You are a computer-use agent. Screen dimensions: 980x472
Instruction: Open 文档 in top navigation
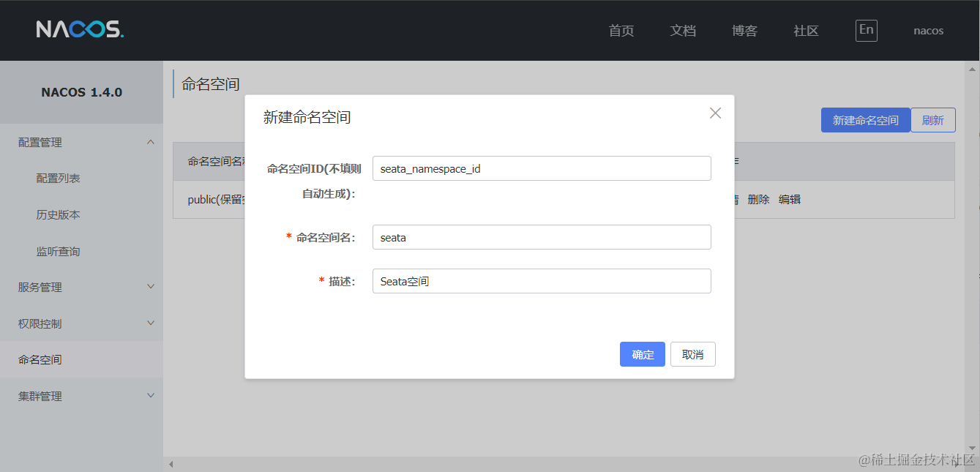(683, 31)
